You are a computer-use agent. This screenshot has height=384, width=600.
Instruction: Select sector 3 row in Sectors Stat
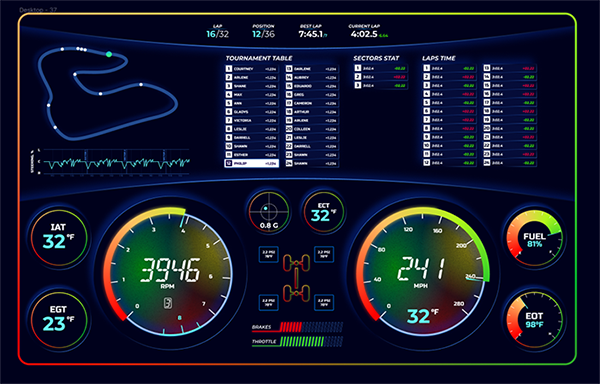coord(381,85)
